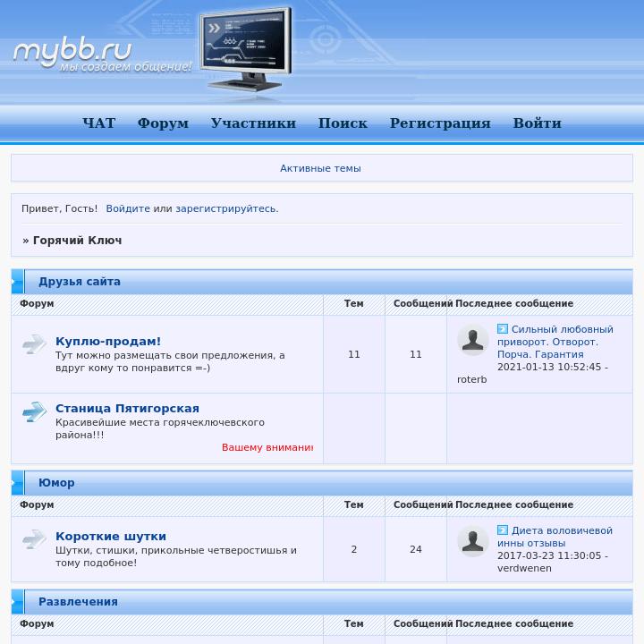Collapse the Развлечения category
The height and width of the screenshot is (644, 644).
tap(17, 602)
